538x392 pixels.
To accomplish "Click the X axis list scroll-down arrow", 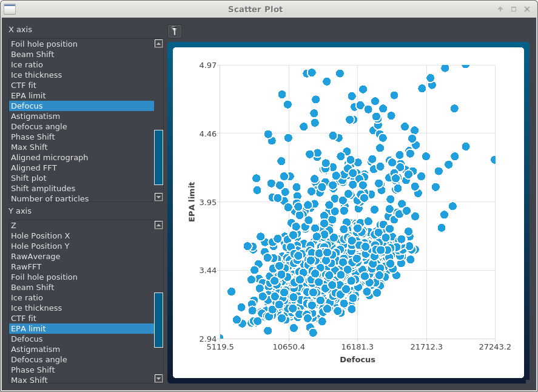I will pyautogui.click(x=158, y=197).
